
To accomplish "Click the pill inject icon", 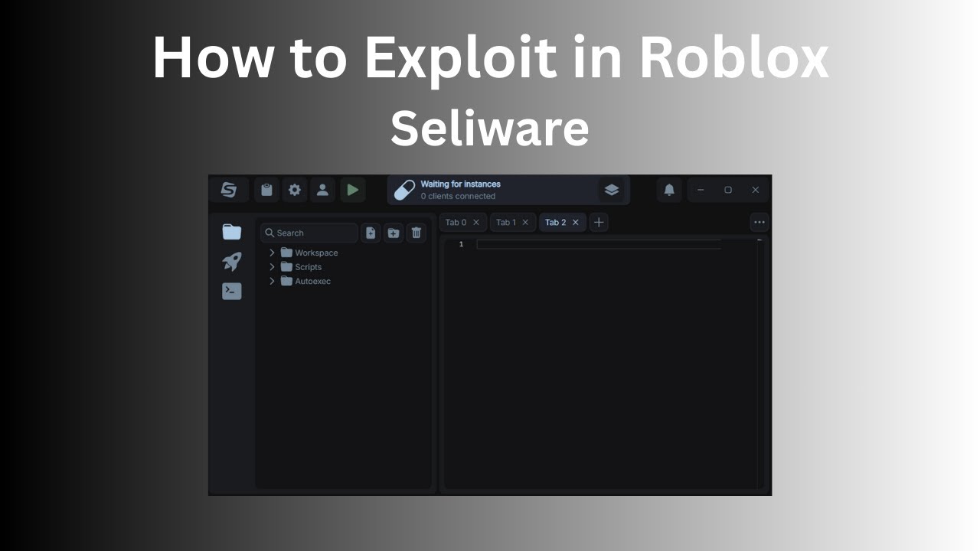I will click(x=404, y=190).
